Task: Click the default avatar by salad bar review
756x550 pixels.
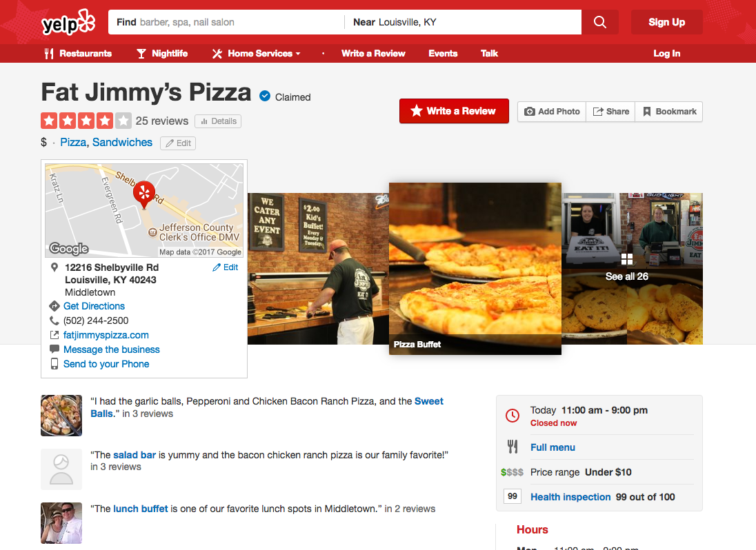Action: 61,469
